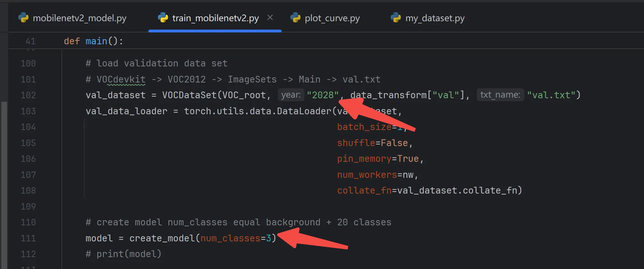The height and width of the screenshot is (269, 644).
Task: Click sticky header line 'def main():'
Action: 94,41
